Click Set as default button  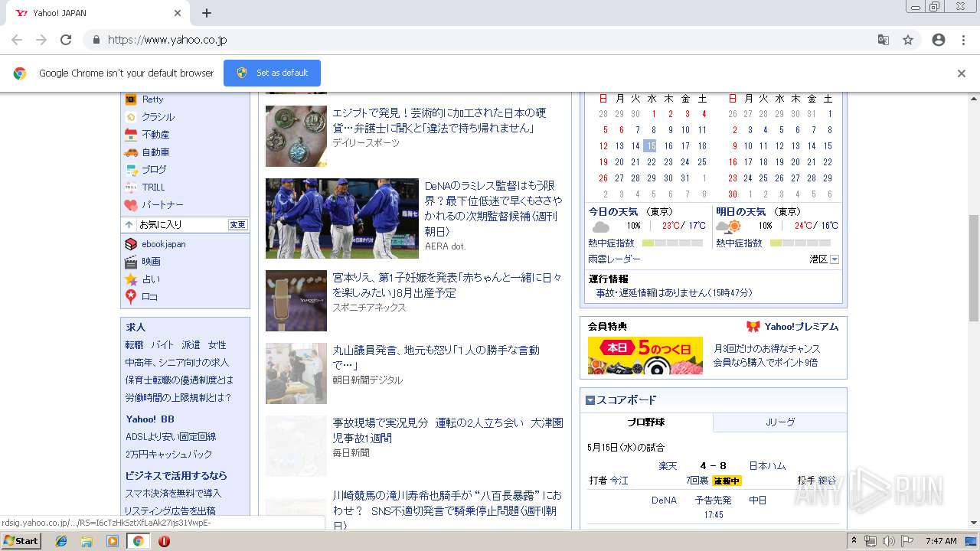[272, 73]
